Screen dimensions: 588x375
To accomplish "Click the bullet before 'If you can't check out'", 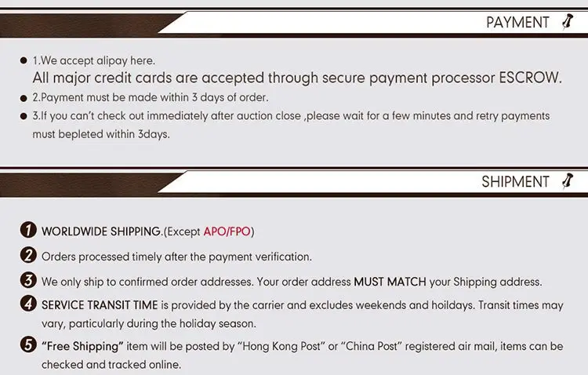I will pyautogui.click(x=24, y=117).
